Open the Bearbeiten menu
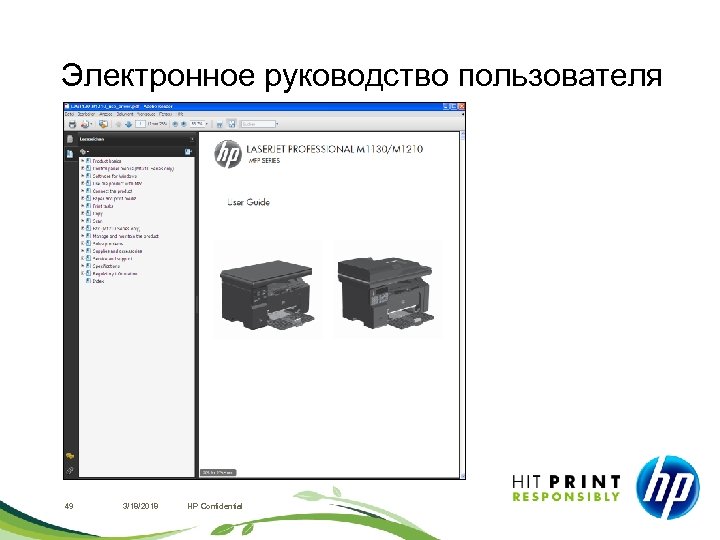 click(x=86, y=114)
